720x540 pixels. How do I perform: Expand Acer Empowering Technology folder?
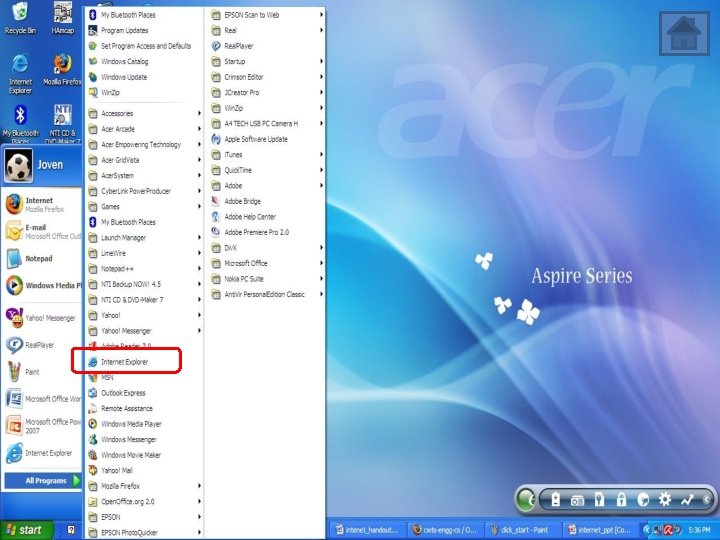coord(144,145)
